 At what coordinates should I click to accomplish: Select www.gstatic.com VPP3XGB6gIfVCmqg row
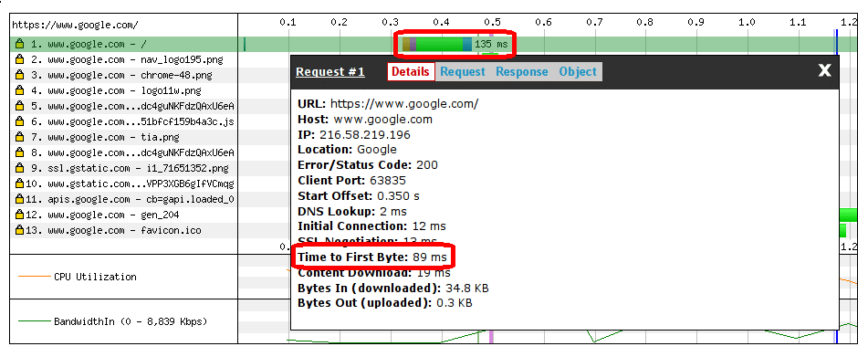click(x=124, y=184)
